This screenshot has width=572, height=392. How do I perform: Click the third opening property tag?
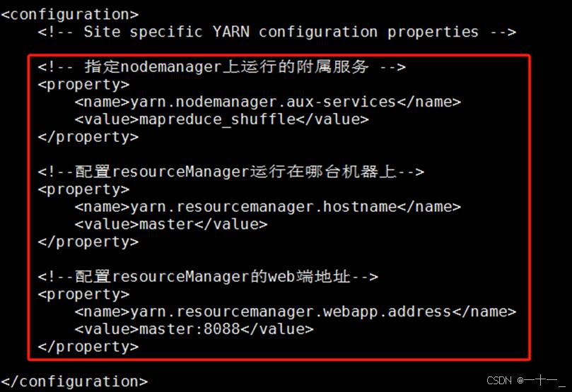click(83, 295)
